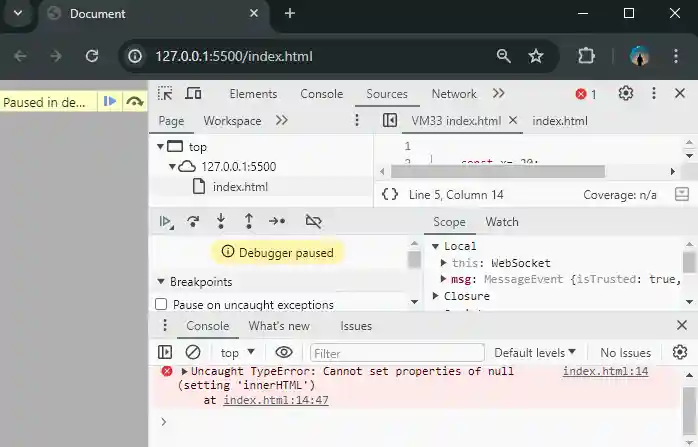Follow the index.html:14:47 stack trace link

pos(276,400)
